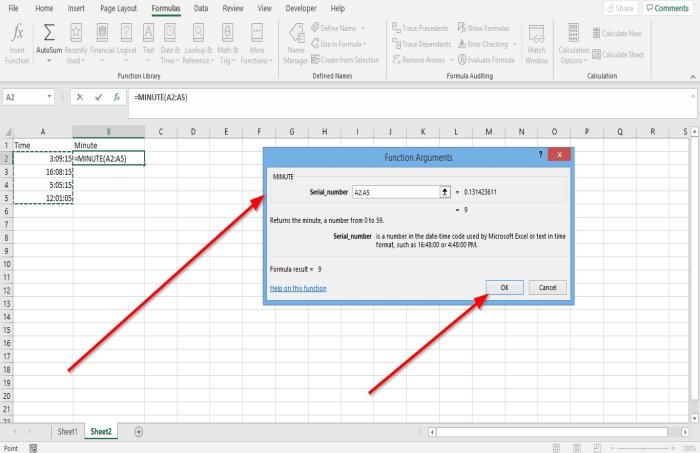Image resolution: width=700 pixels, height=453 pixels.
Task: Expand Error Checking dropdown arrow
Action: pos(514,44)
